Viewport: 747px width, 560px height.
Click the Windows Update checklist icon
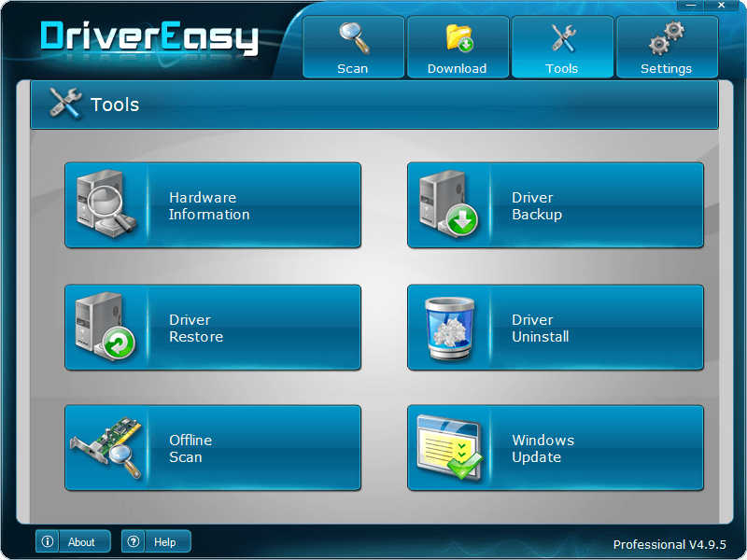pos(450,446)
